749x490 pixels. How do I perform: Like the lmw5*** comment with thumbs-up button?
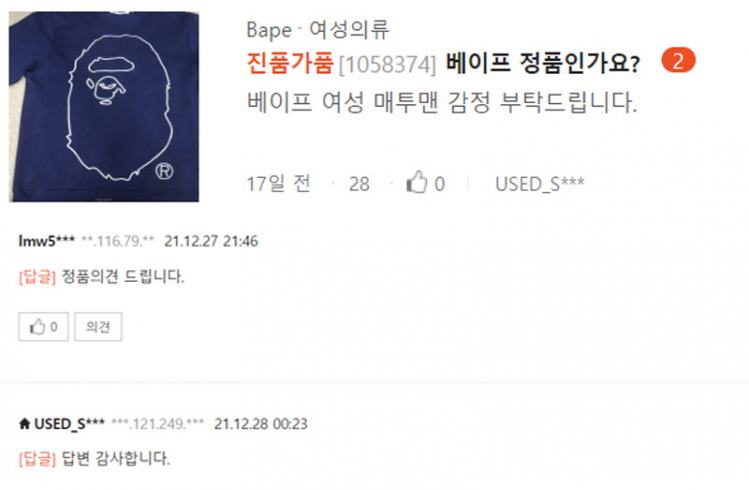[43, 327]
